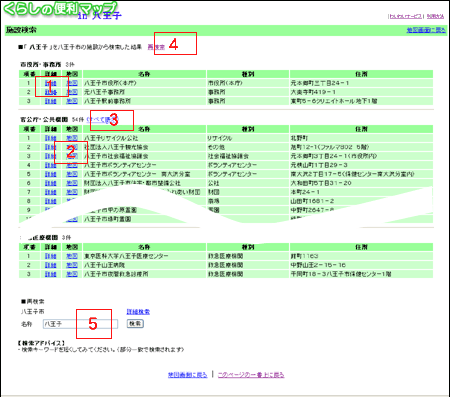Open 地図 for 八王子市役所(本庁)
The width and height of the screenshot is (450, 397).
[72, 83]
